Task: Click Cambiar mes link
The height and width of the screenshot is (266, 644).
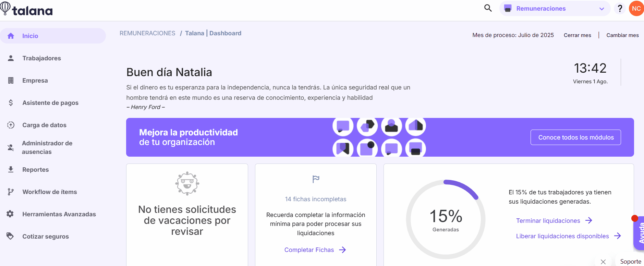Action: (622, 35)
